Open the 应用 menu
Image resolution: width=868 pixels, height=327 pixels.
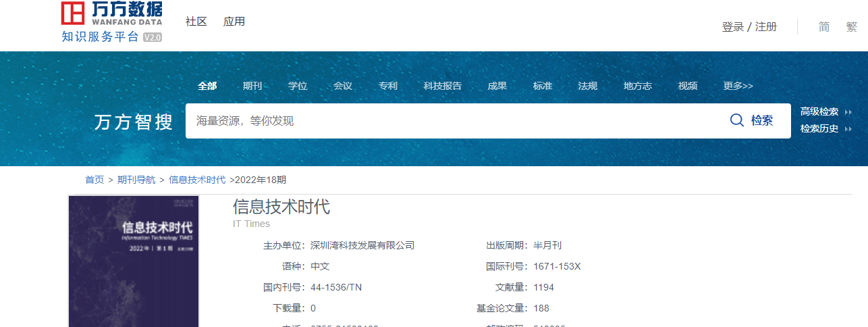(234, 22)
